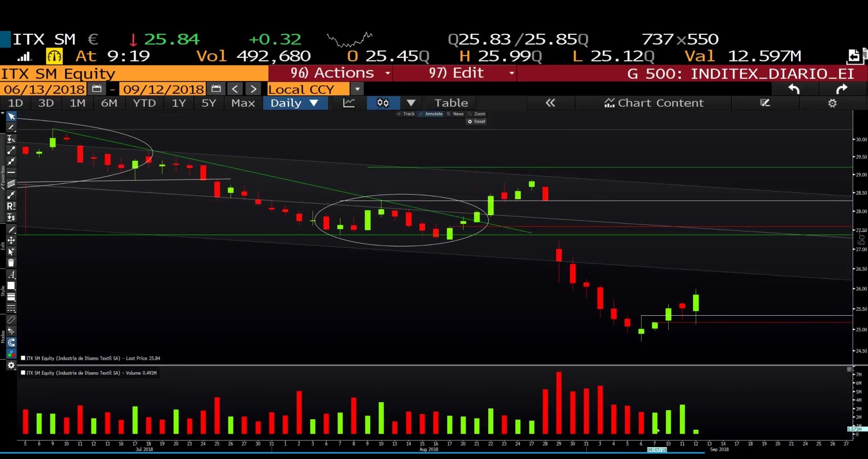Switch to candlestick chart type
The height and width of the screenshot is (459, 868).
pos(383,103)
